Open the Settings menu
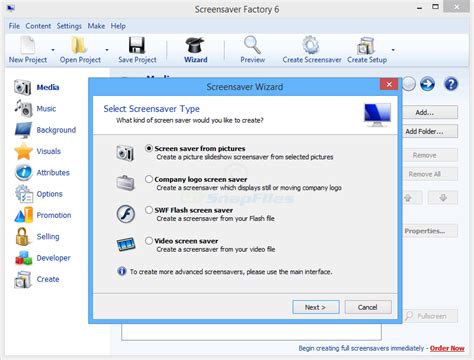The width and height of the screenshot is (474, 360). (69, 26)
